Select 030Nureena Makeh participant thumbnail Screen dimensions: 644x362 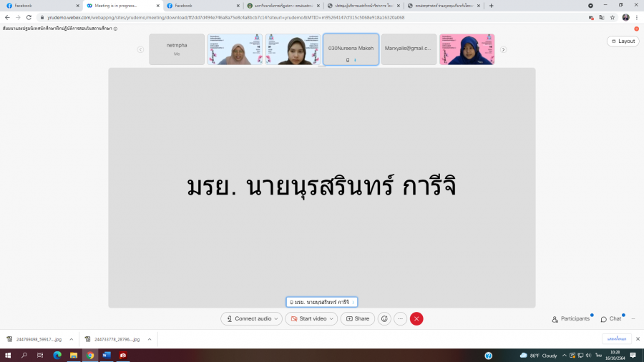(351, 49)
